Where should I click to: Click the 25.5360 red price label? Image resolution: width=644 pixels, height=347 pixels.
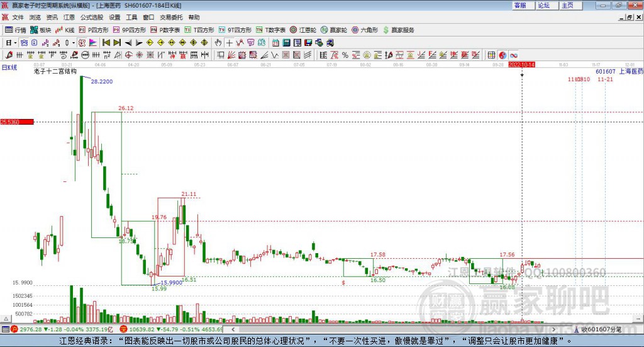click(x=17, y=122)
